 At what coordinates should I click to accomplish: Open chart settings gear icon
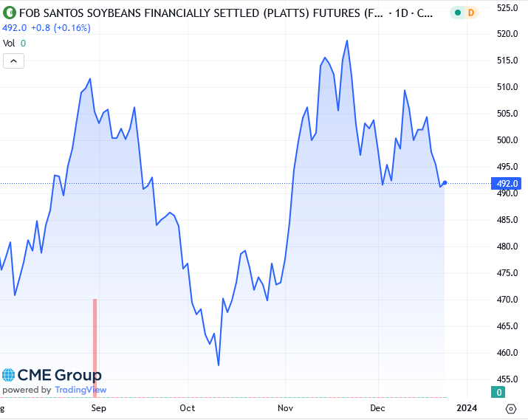click(x=510, y=408)
